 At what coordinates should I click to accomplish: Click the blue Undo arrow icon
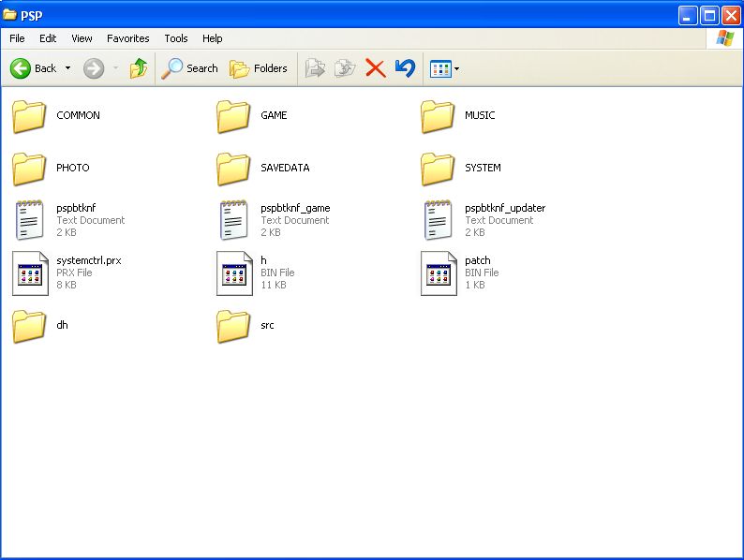[x=405, y=68]
